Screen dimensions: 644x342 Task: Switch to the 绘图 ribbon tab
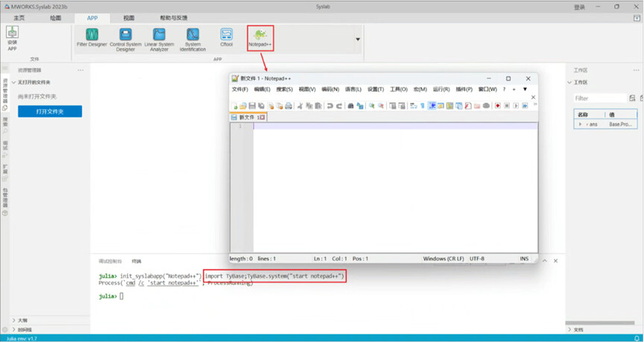click(55, 18)
